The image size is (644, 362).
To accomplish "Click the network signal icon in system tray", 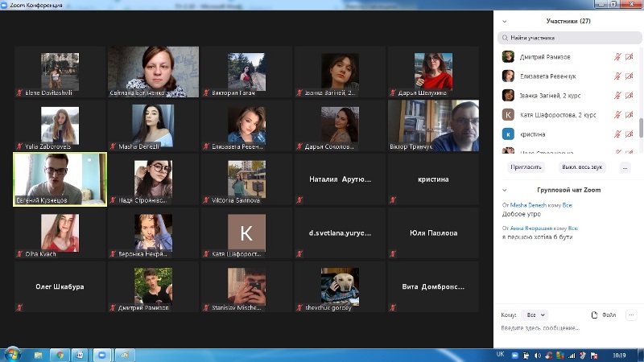I will tap(572, 356).
